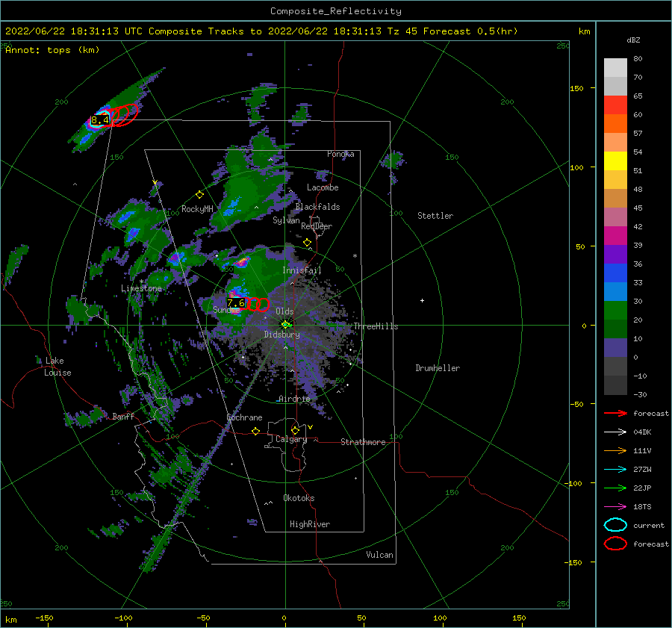Image resolution: width=672 pixels, height=628 pixels.
Task: Click the Stettler label on the map
Action: (435, 216)
